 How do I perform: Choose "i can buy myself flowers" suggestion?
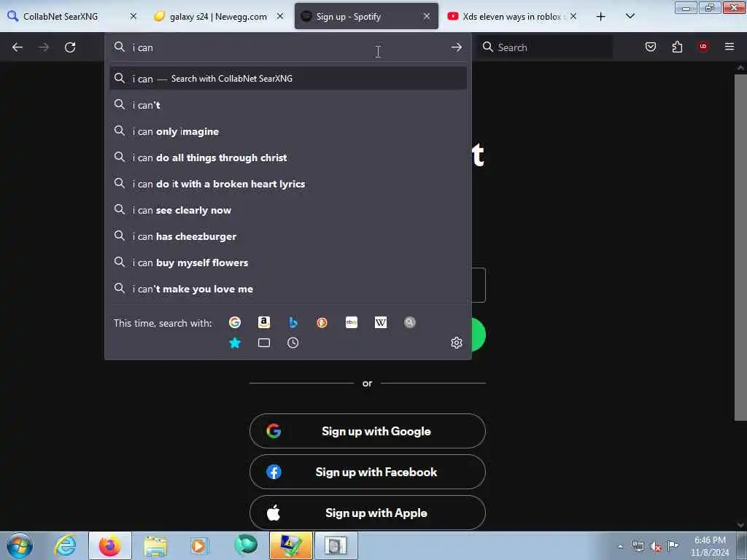point(288,262)
